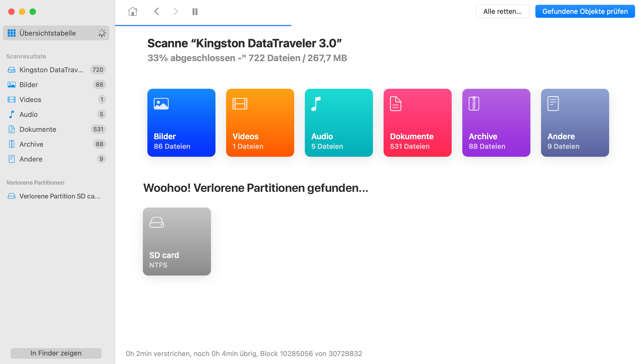
Task: Maximize the window with the green button
Action: point(33,12)
